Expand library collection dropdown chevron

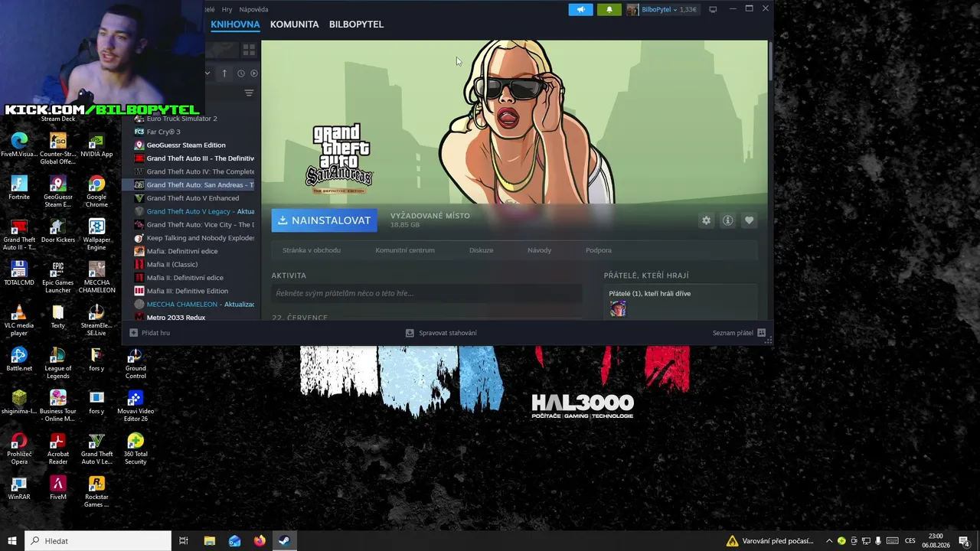click(x=207, y=73)
